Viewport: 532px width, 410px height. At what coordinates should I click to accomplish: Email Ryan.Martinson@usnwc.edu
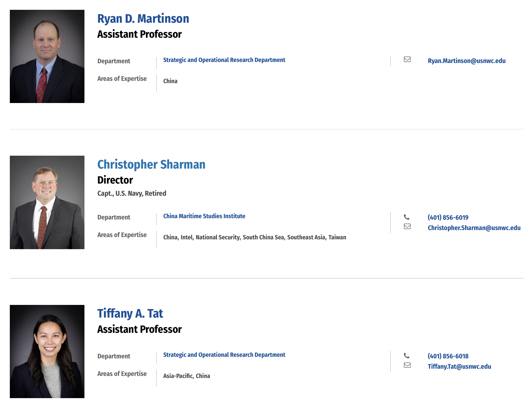click(x=467, y=61)
